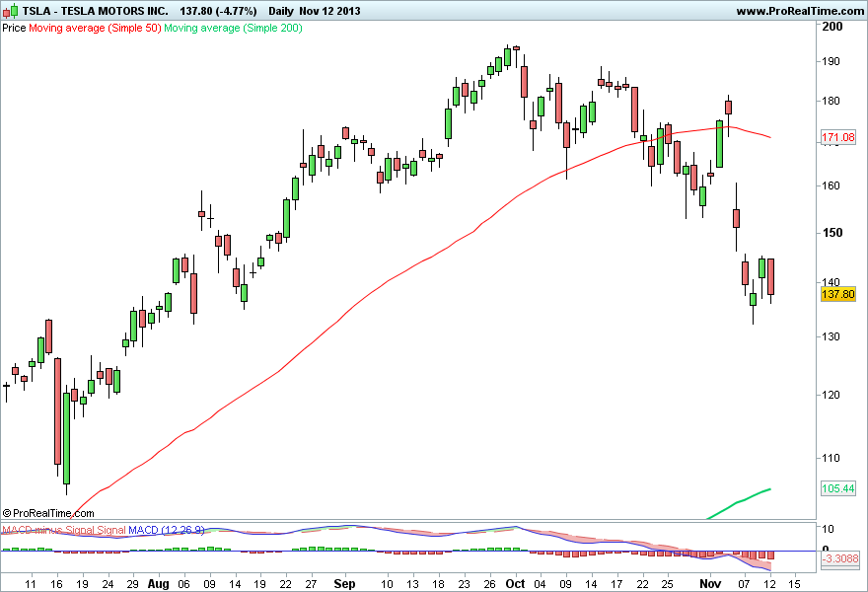The width and height of the screenshot is (868, 592).
Task: Click the 190 price axis label
Action: click(x=830, y=61)
